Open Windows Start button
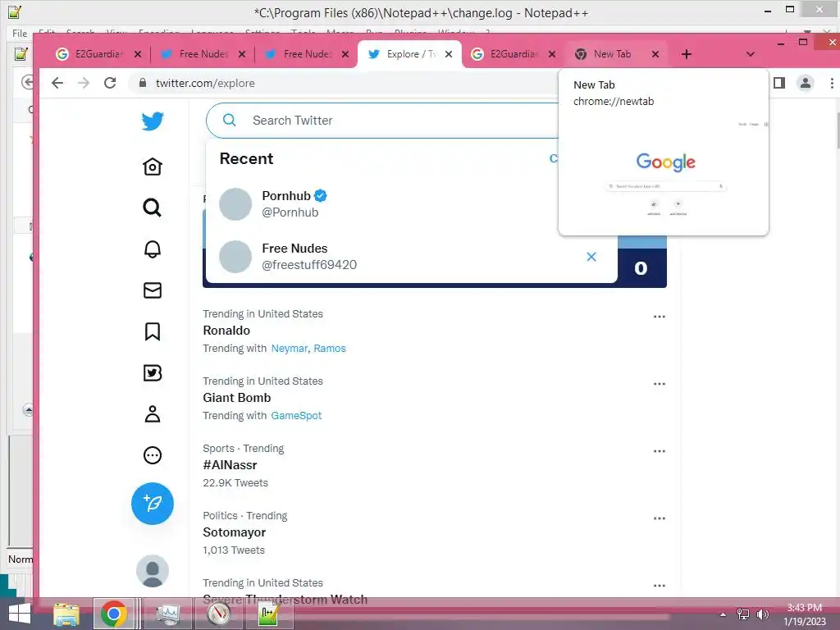 [20, 614]
